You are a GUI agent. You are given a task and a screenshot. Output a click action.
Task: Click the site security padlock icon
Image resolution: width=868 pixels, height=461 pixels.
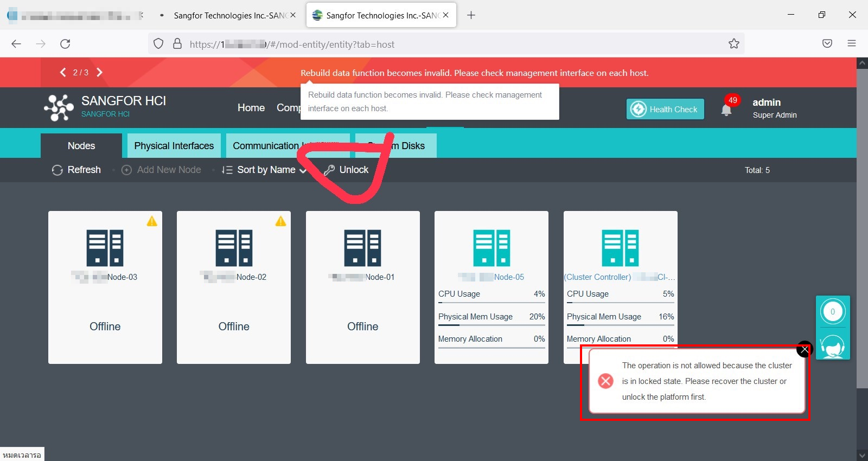click(x=177, y=44)
